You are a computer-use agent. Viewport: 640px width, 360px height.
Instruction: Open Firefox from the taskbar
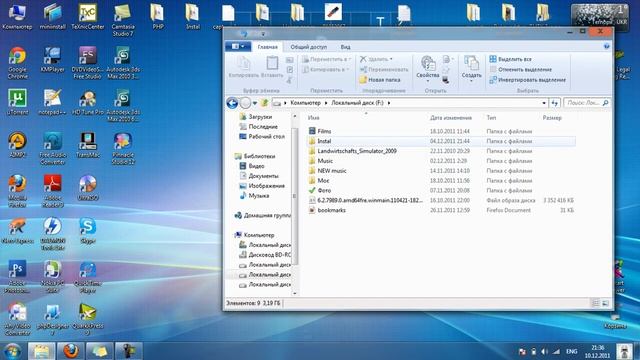point(70,351)
